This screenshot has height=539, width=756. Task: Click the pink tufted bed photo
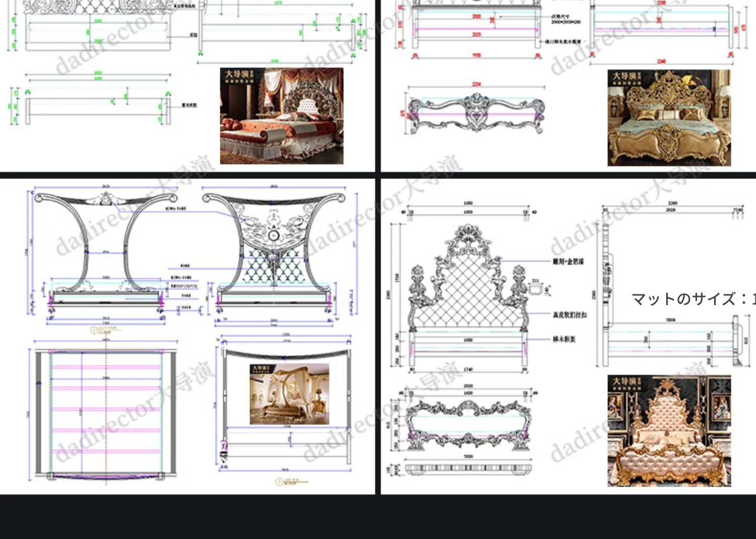[669, 431]
